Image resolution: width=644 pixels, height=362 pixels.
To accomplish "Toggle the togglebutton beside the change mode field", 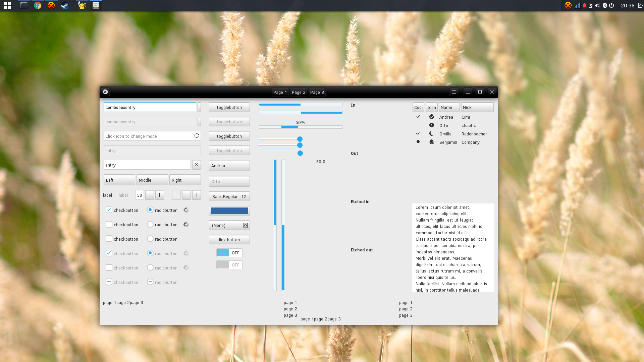I will coord(229,136).
